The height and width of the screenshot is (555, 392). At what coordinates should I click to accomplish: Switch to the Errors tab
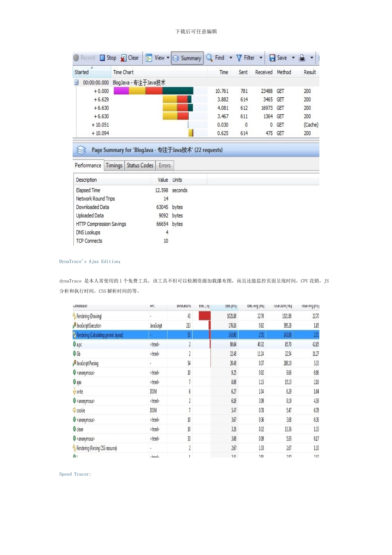click(x=165, y=166)
